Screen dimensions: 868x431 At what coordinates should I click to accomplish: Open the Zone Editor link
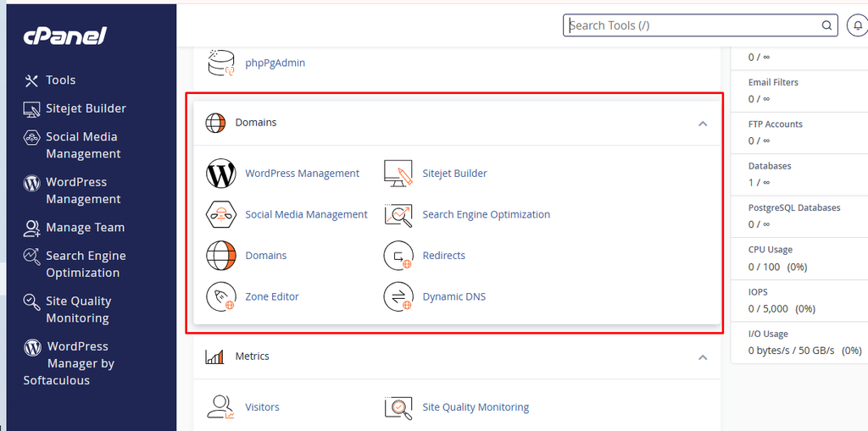click(272, 296)
